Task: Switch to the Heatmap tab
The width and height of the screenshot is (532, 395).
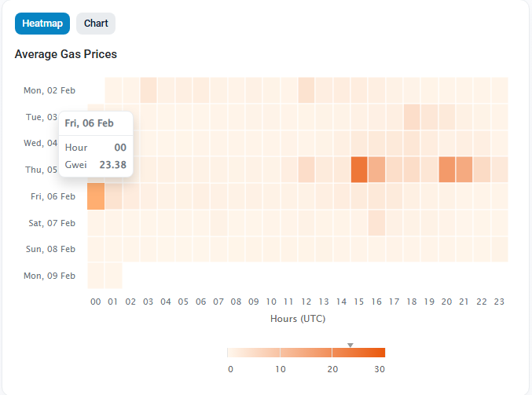Action: [x=42, y=24]
